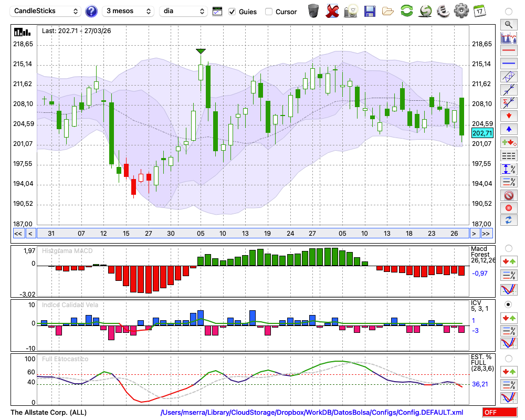Select the blue horizontal line tool
Screen dimensions: 525x420
coord(509,64)
